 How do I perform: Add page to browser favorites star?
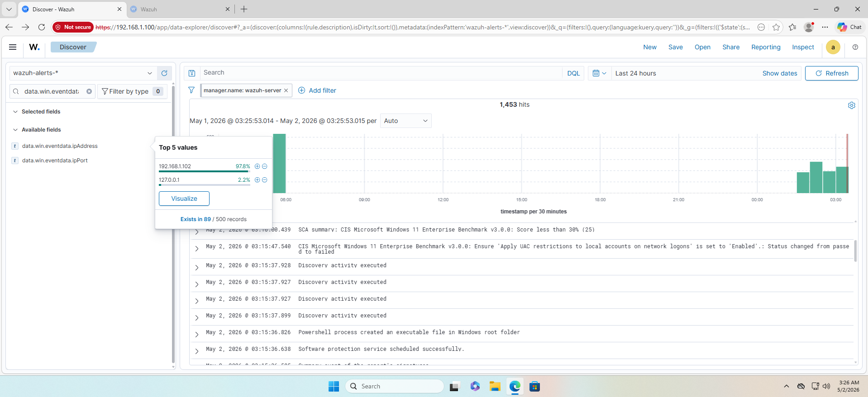(776, 27)
